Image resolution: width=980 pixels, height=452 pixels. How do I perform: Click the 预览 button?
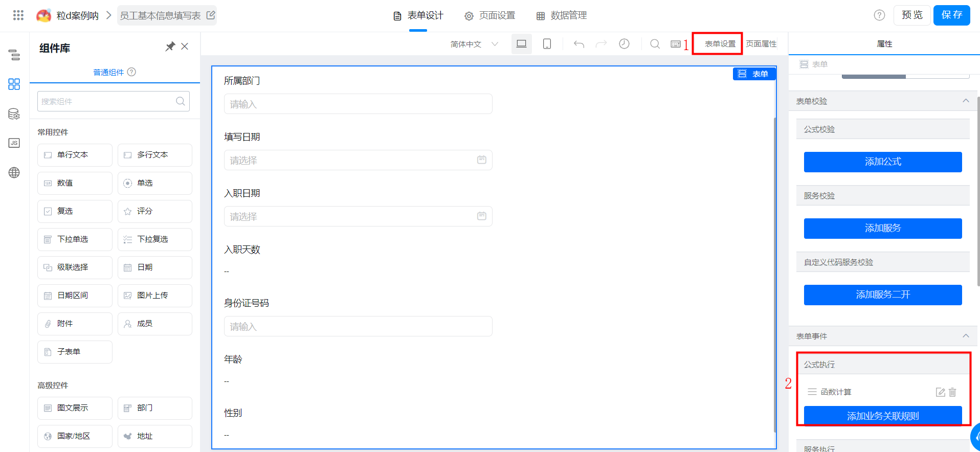click(912, 15)
